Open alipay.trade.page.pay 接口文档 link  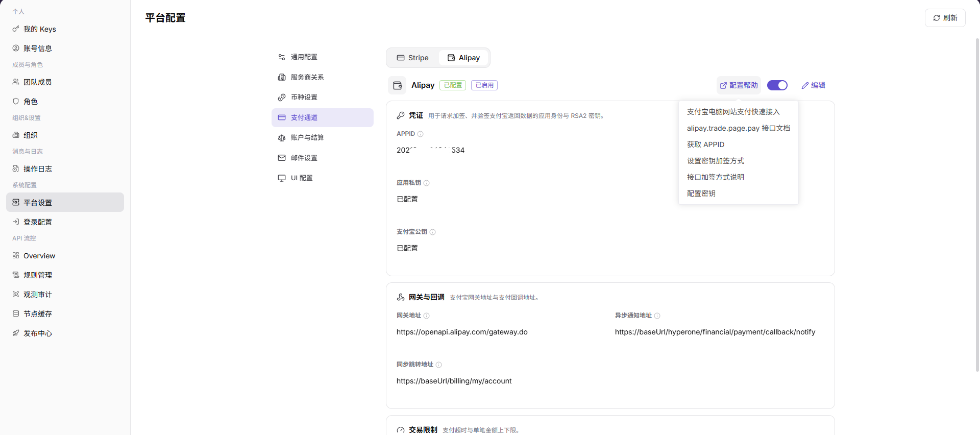[739, 128]
